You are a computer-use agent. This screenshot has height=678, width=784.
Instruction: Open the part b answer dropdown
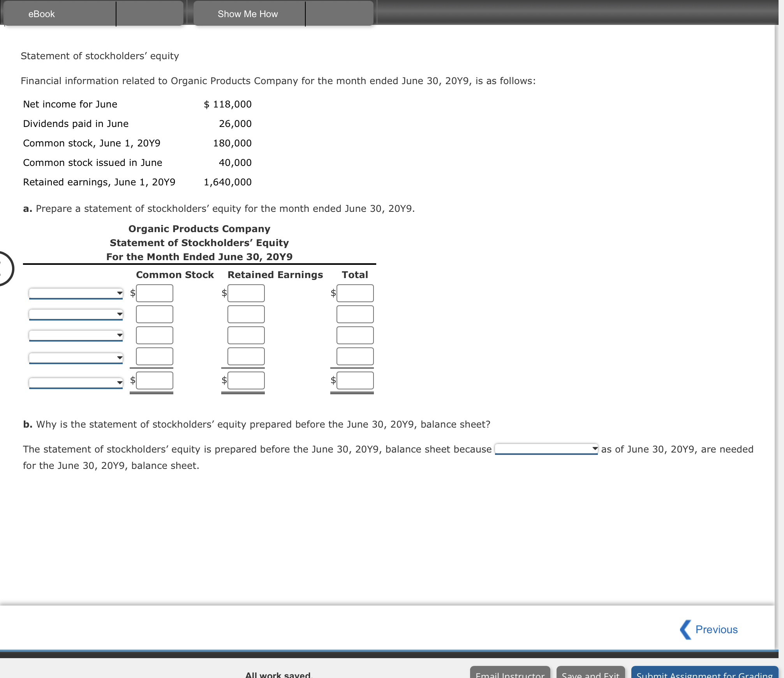[546, 449]
